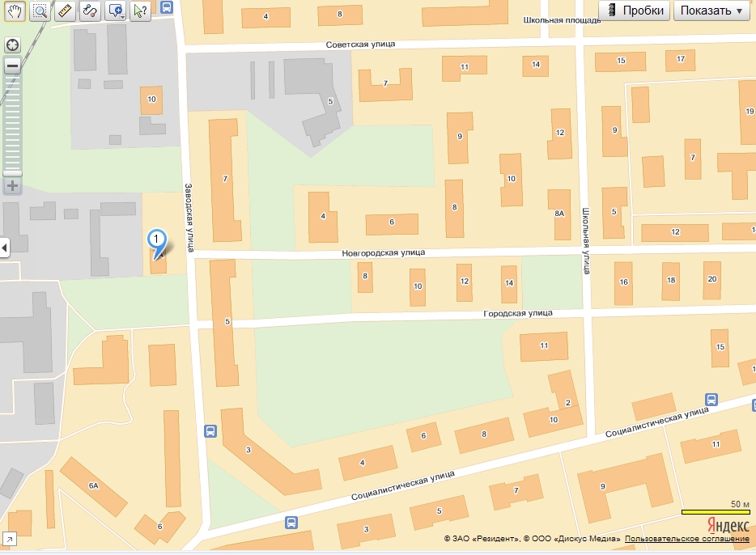The width and height of the screenshot is (756, 555).
Task: Open the Показать dropdown menu
Action: coord(711,11)
